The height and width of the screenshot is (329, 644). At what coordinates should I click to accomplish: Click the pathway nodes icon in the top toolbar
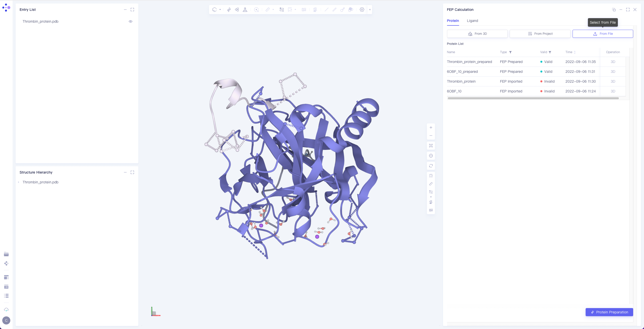click(x=282, y=10)
